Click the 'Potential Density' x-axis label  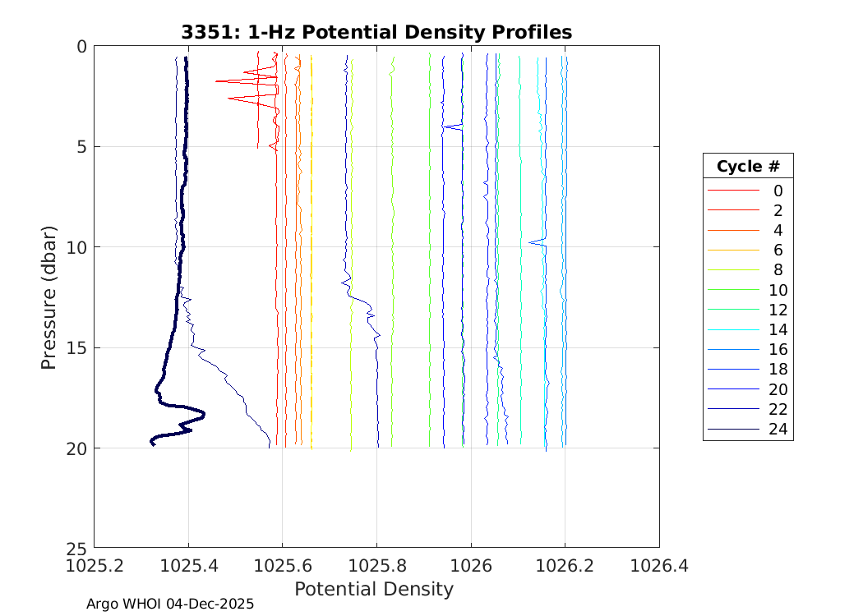pyautogui.click(x=374, y=589)
